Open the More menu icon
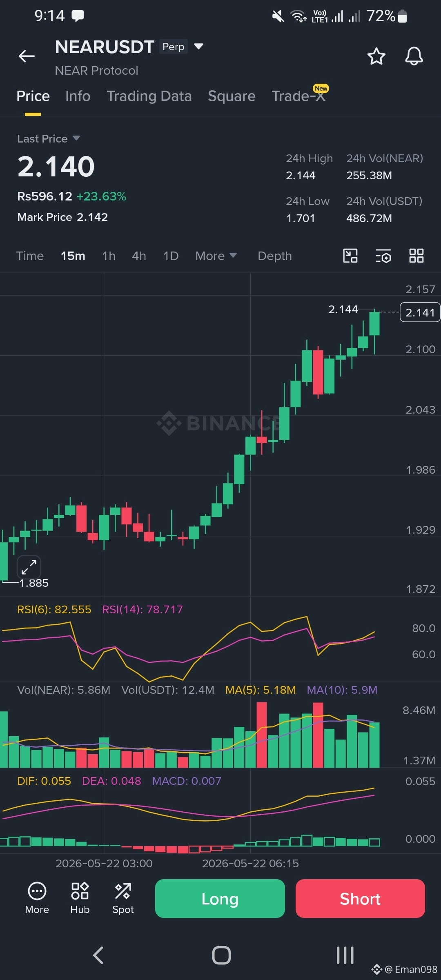Viewport: 441px width, 980px height. click(x=37, y=898)
